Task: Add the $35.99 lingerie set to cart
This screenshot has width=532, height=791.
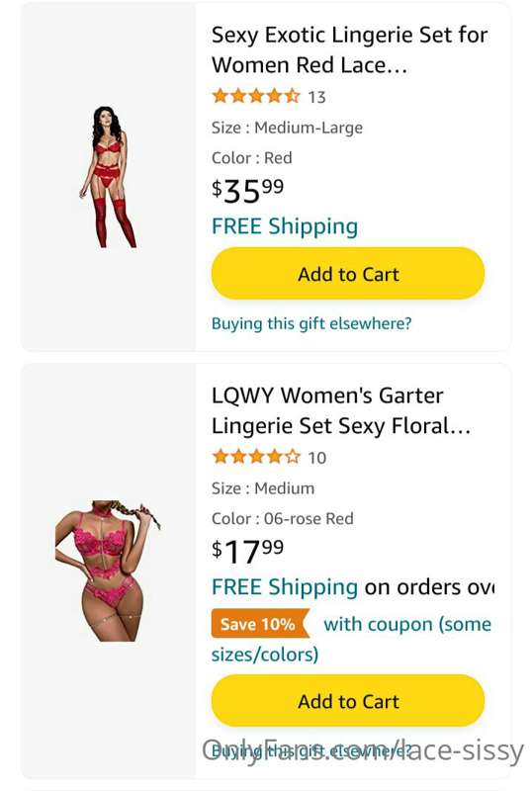Action: (x=348, y=274)
